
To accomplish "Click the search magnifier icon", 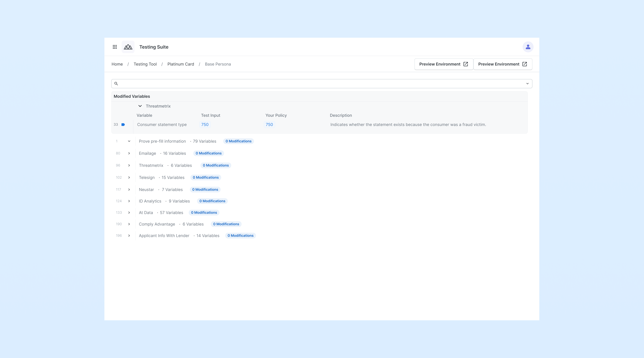I will (x=116, y=84).
